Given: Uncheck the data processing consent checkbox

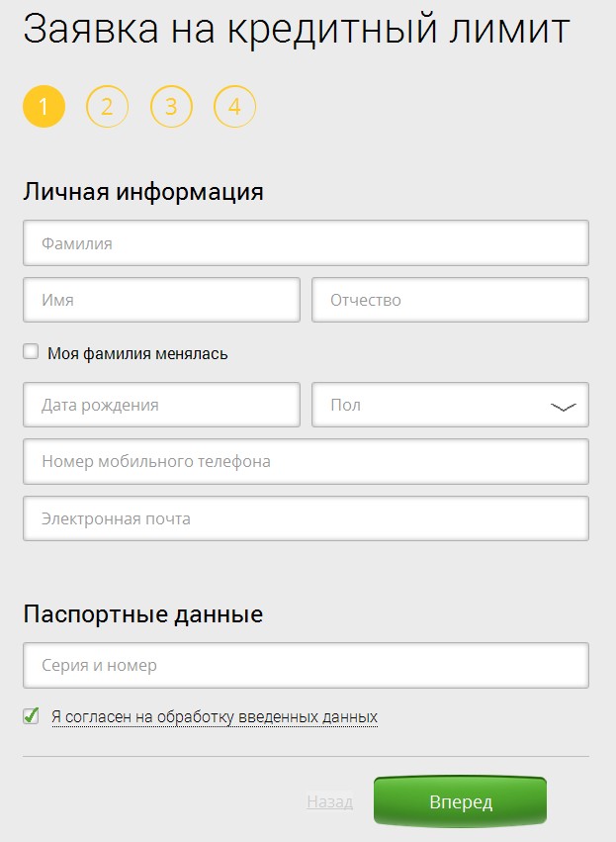Looking at the screenshot, I should pos(32,715).
